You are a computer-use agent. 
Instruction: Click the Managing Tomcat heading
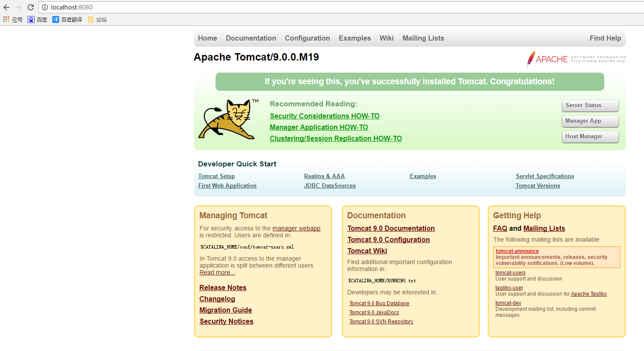(x=233, y=215)
